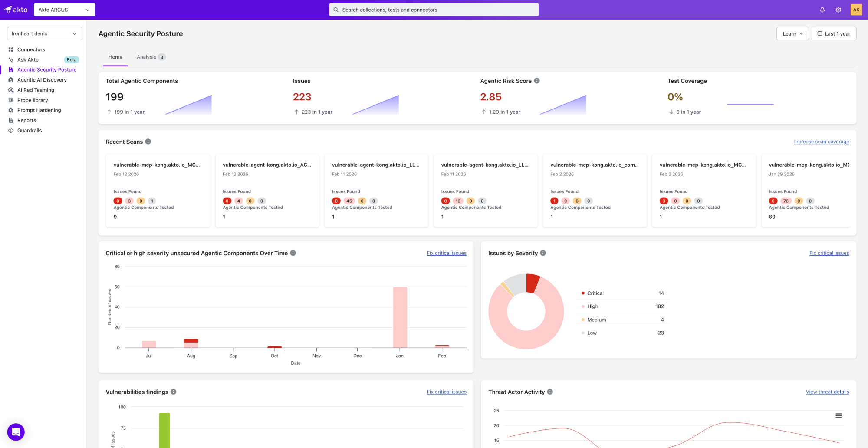Open the Last 1 year date range picker
The image size is (868, 448).
pyautogui.click(x=834, y=33)
